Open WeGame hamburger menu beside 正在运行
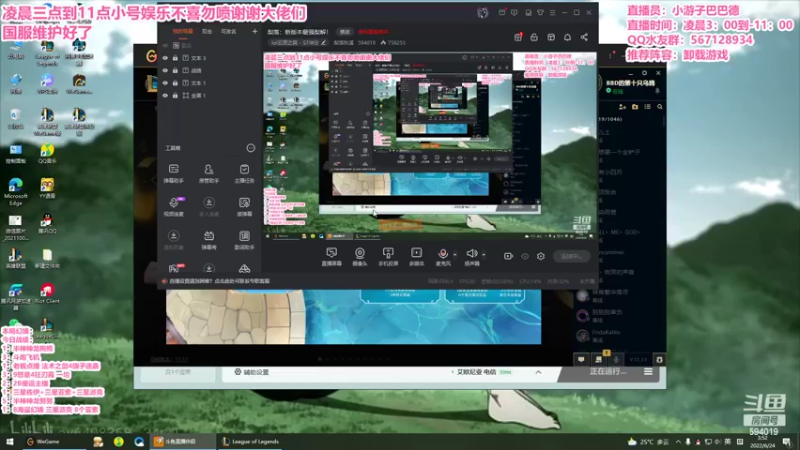The height and width of the screenshot is (450, 800). pos(648,372)
